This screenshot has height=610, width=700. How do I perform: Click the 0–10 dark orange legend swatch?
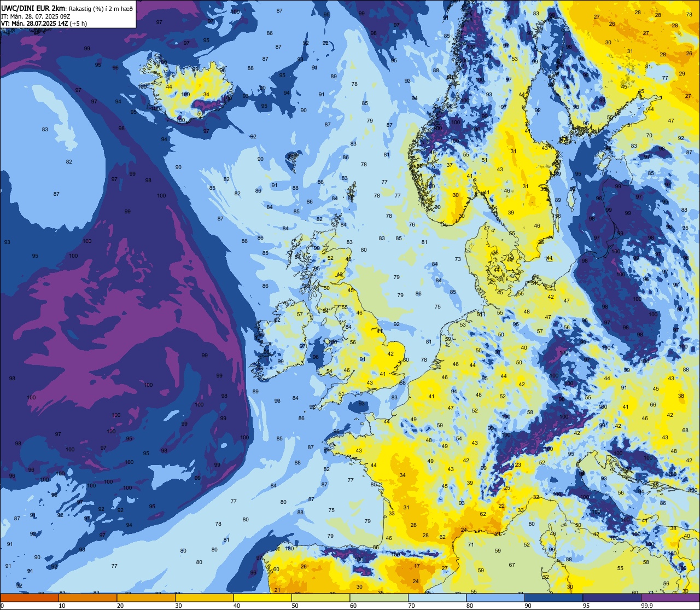(x=30, y=598)
